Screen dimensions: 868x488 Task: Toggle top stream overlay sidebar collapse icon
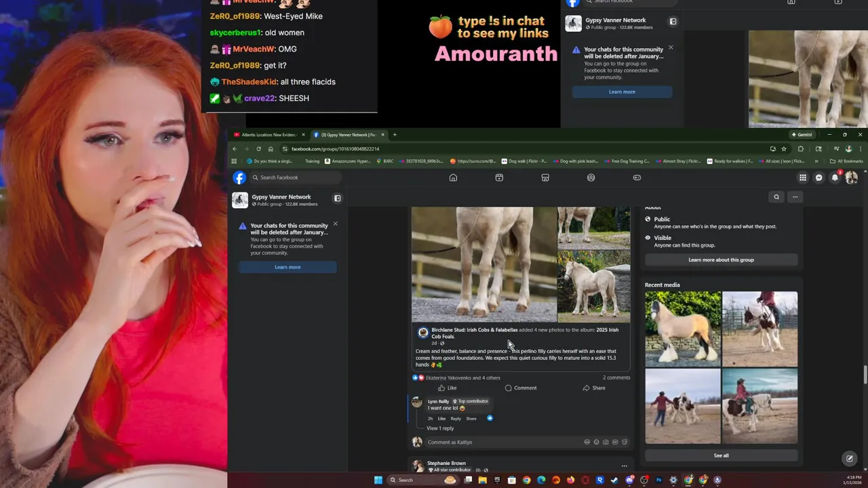[x=673, y=22]
